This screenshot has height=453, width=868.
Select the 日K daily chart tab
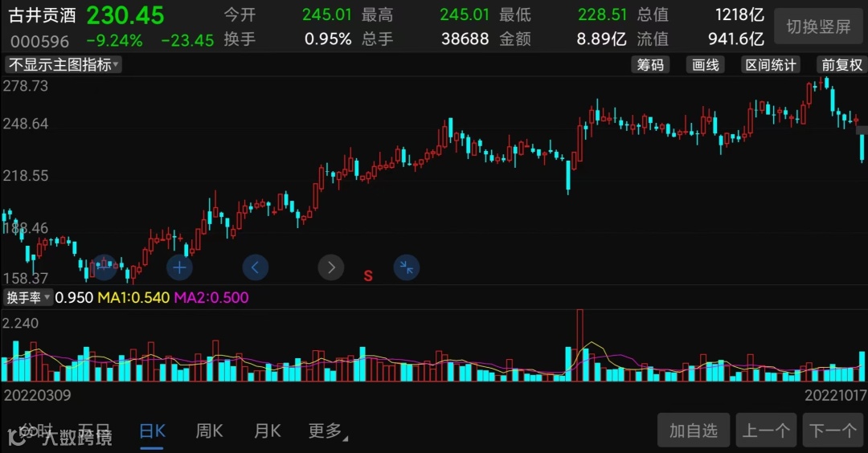coord(152,431)
